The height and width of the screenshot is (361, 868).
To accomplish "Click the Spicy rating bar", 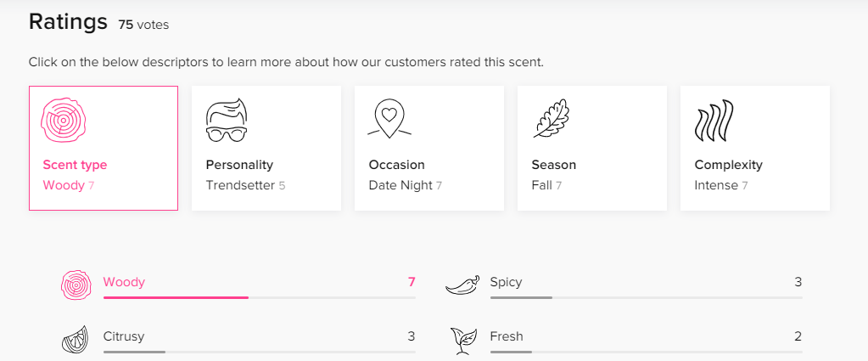I will [646, 298].
